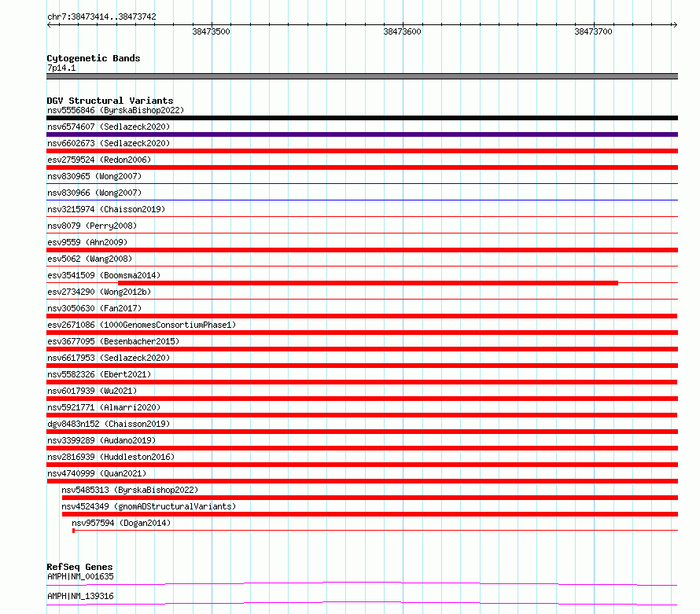Image resolution: width=700 pixels, height=614 pixels.
Task: Open the nsv6574607 (Sedlazeck2020) variant
Action: (x=109, y=127)
